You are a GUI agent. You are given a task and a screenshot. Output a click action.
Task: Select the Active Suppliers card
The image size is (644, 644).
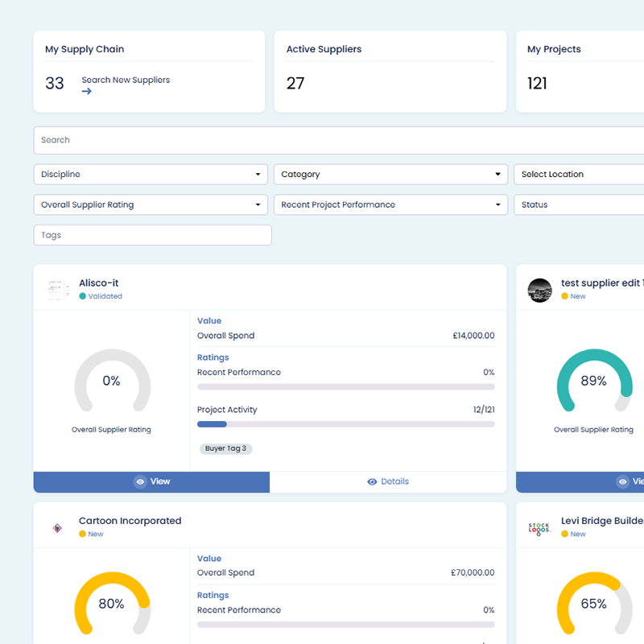pos(390,72)
